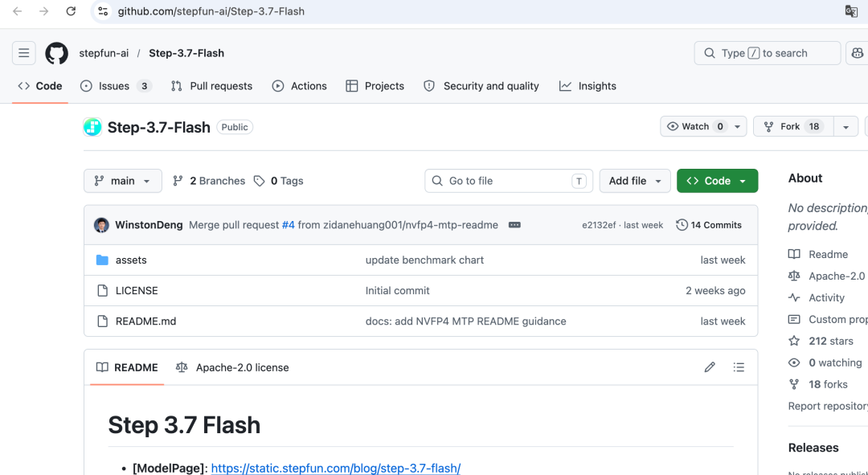
Task: Click the eye icon beside 0 watching
Action: (x=794, y=362)
